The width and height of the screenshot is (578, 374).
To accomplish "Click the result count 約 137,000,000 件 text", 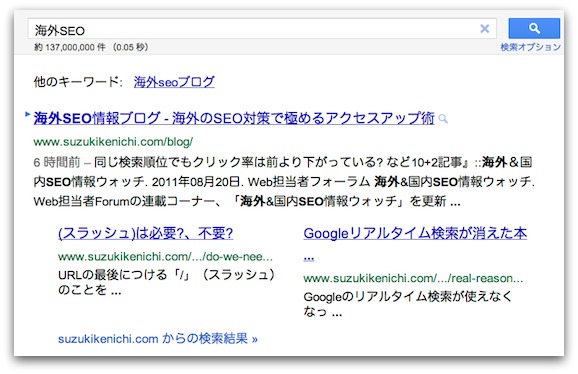I will (x=70, y=47).
